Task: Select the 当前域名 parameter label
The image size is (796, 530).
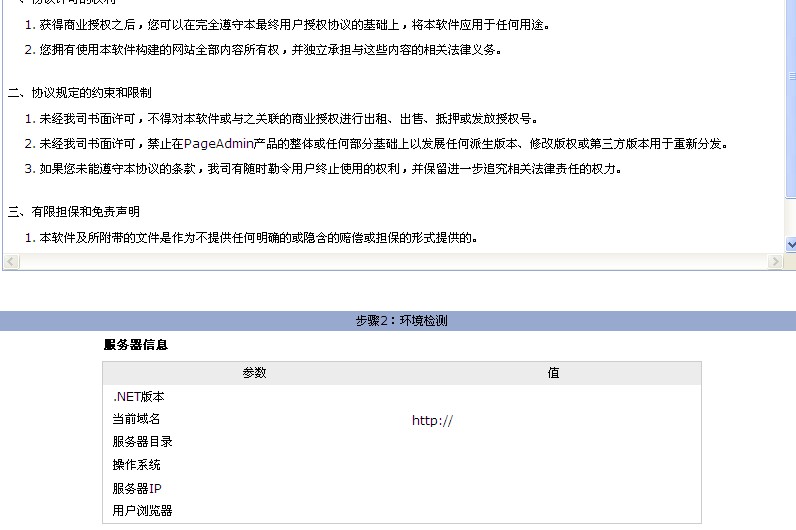Action: click(136, 420)
